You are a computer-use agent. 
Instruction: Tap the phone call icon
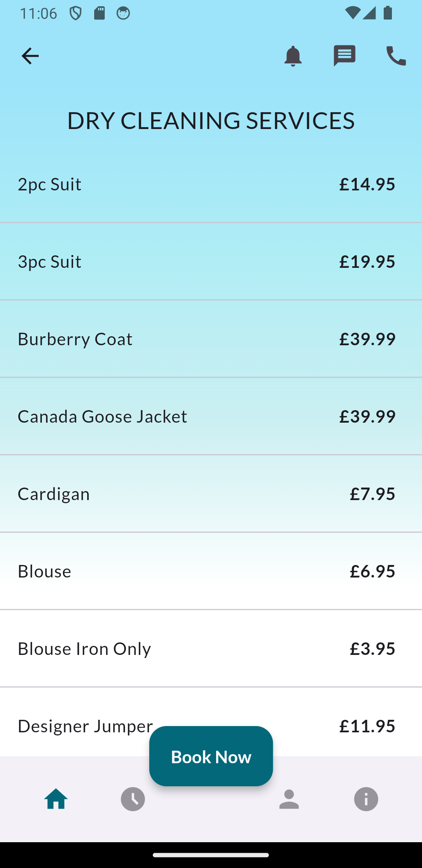click(x=396, y=56)
